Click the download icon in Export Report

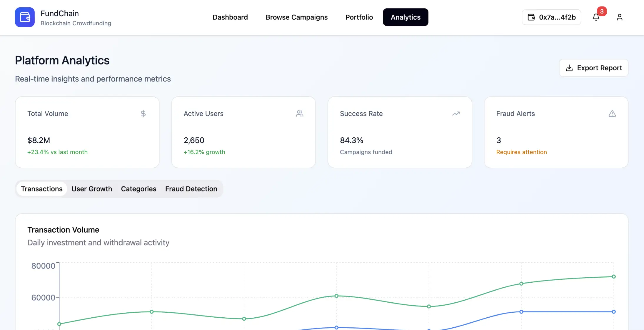tap(569, 68)
